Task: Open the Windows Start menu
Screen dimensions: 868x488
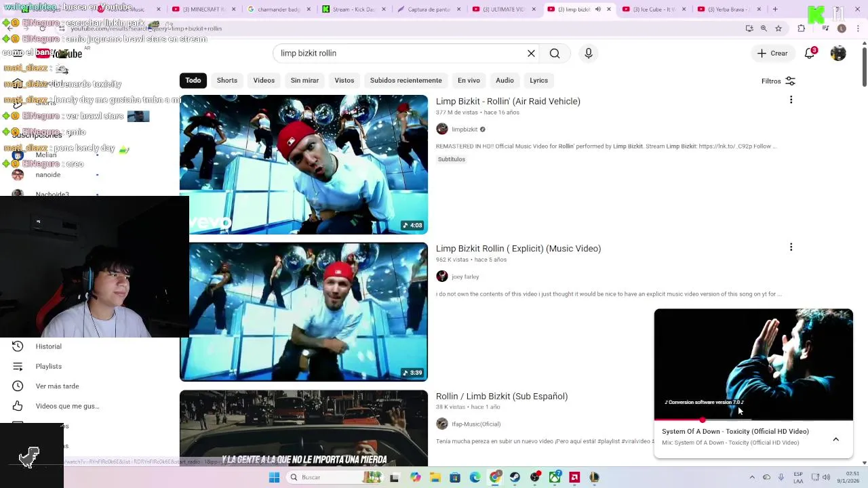Action: [274, 477]
